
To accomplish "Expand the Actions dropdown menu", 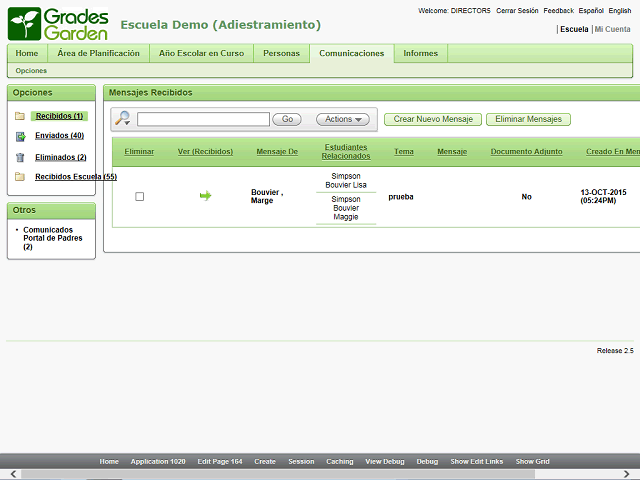I will click(x=343, y=119).
